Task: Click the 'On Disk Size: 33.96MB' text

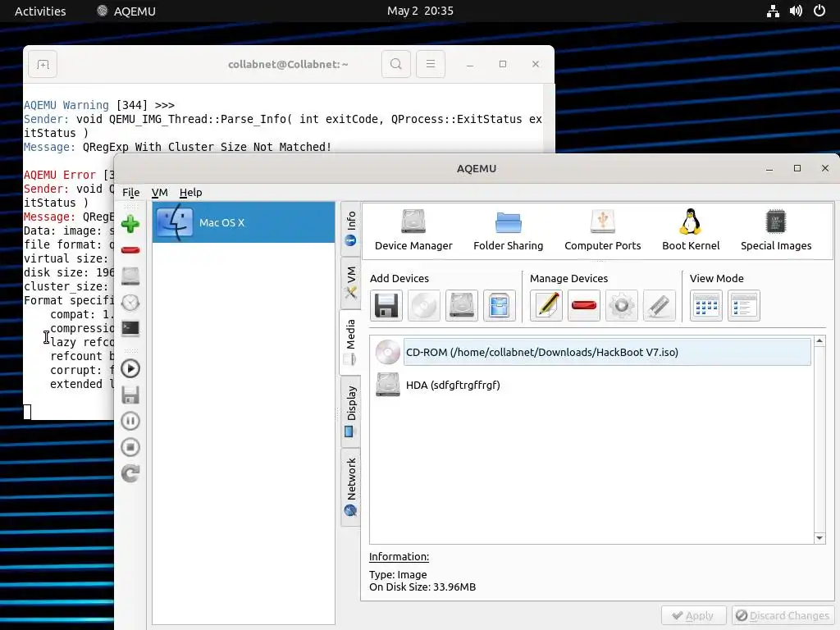Action: 422,587
